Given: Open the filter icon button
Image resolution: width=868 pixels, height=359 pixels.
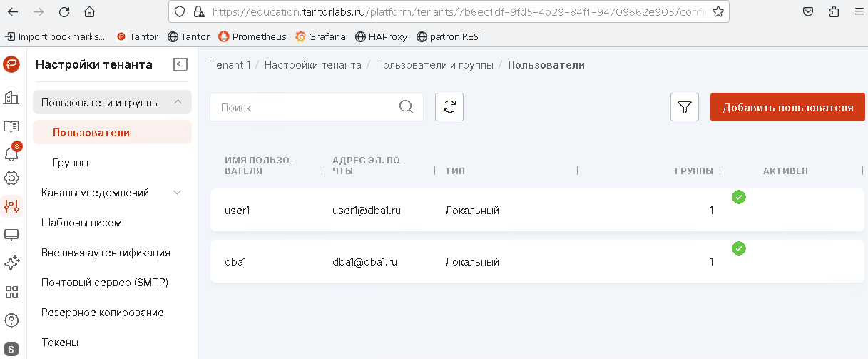Looking at the screenshot, I should coord(684,107).
